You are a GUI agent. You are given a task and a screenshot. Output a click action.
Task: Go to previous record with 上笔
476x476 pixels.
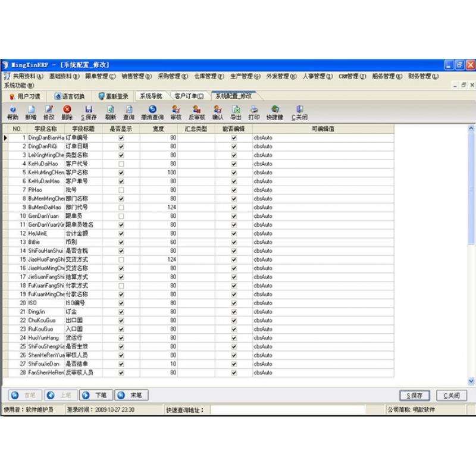pyautogui.click(x=61, y=395)
